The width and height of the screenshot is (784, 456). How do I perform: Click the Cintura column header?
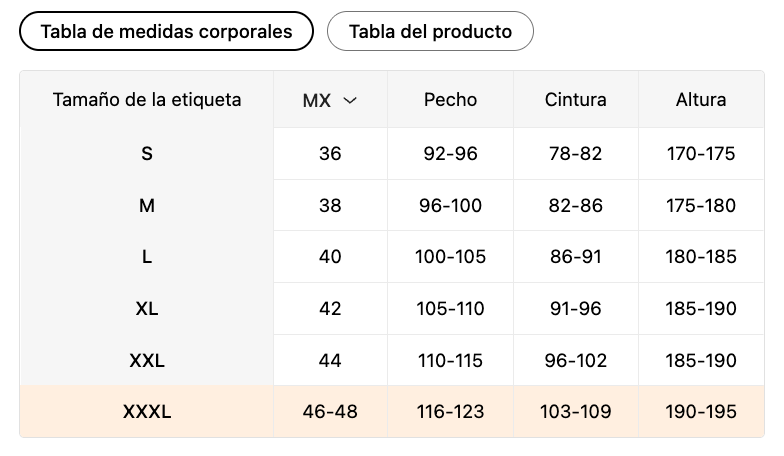point(575,100)
